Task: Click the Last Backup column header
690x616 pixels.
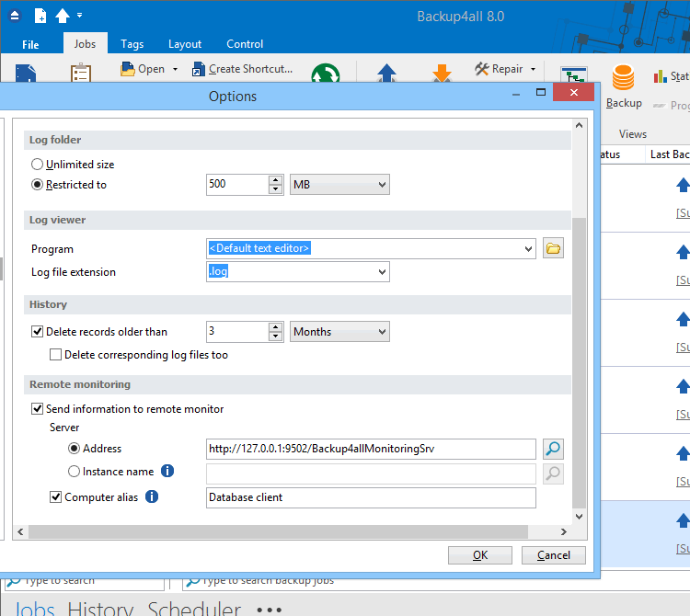Action: pos(668,154)
